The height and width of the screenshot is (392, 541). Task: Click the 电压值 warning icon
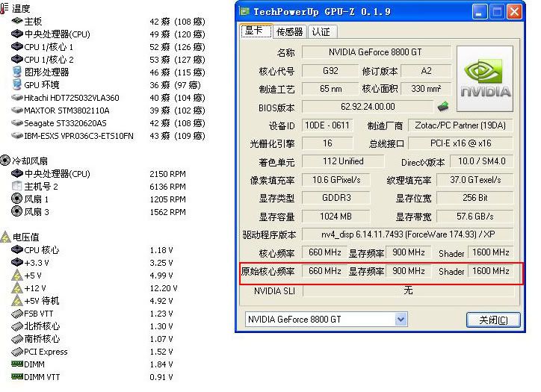tap(6, 237)
